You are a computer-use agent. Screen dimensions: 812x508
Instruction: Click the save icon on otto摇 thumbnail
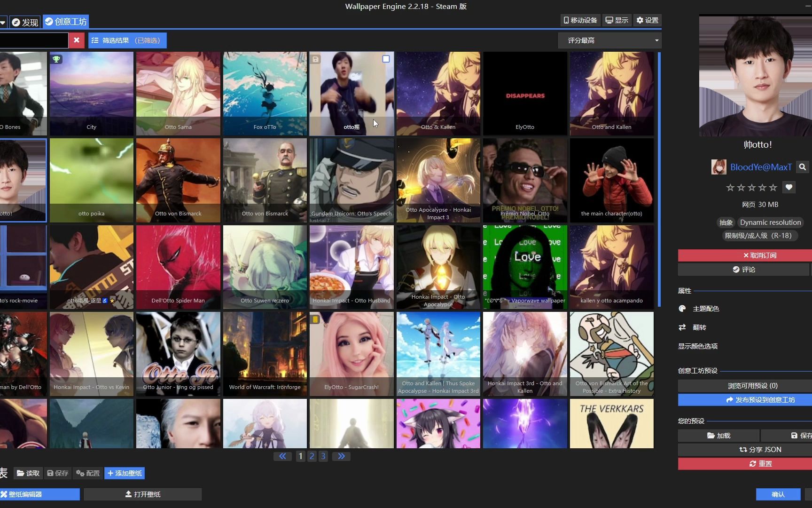(316, 59)
